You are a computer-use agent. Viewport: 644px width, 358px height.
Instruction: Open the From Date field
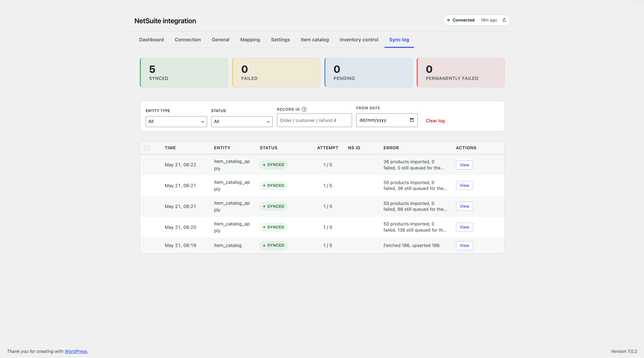click(387, 120)
